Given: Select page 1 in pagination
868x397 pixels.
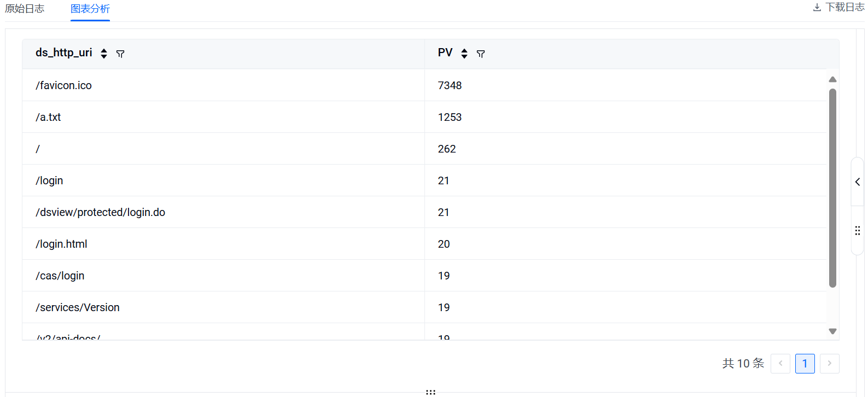Looking at the screenshot, I should click(805, 364).
